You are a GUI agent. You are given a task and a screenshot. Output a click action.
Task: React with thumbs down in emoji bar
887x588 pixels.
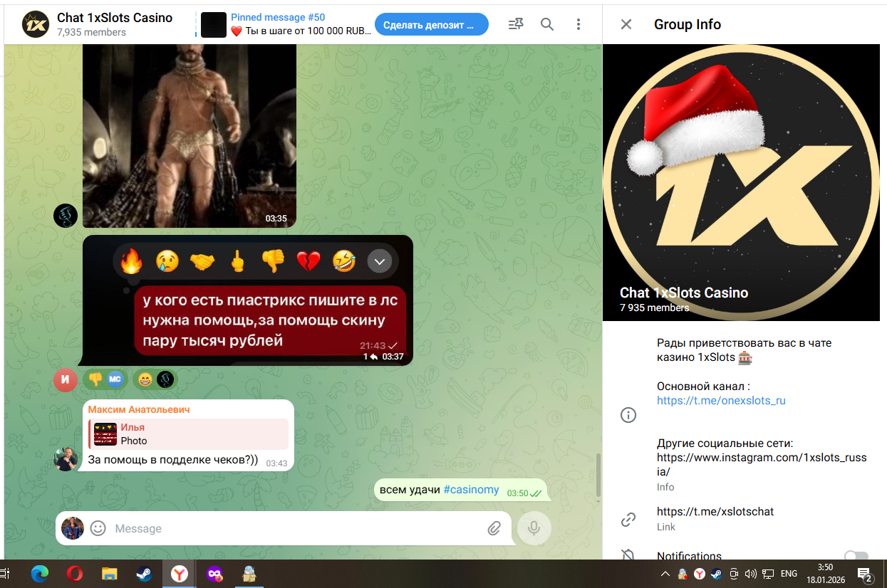click(x=273, y=262)
